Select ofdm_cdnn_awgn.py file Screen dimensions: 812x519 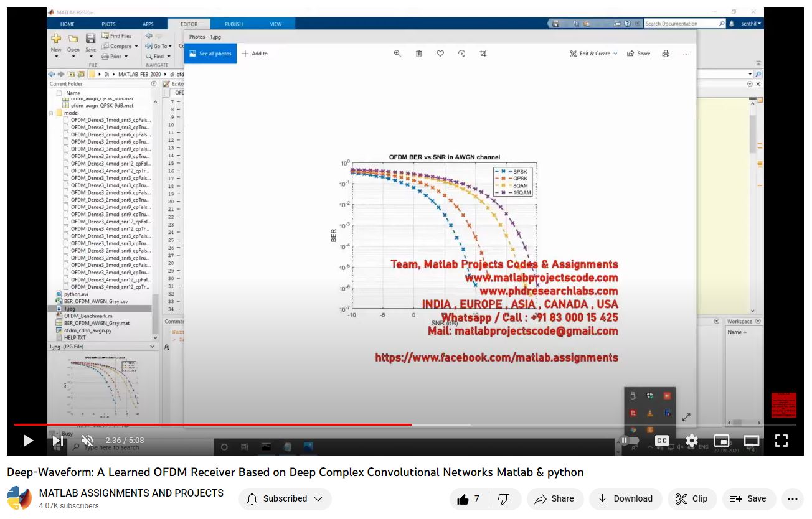[x=87, y=330]
